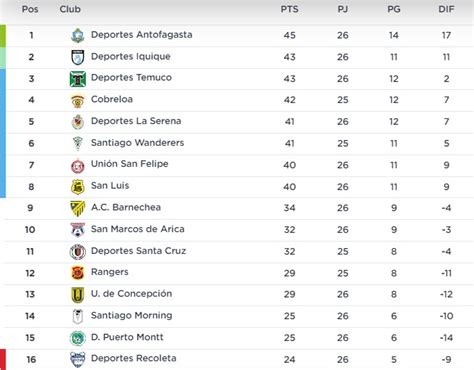The width and height of the screenshot is (474, 370).
Task: Click the Deportes Iquique shield logo
Action: [x=78, y=57]
